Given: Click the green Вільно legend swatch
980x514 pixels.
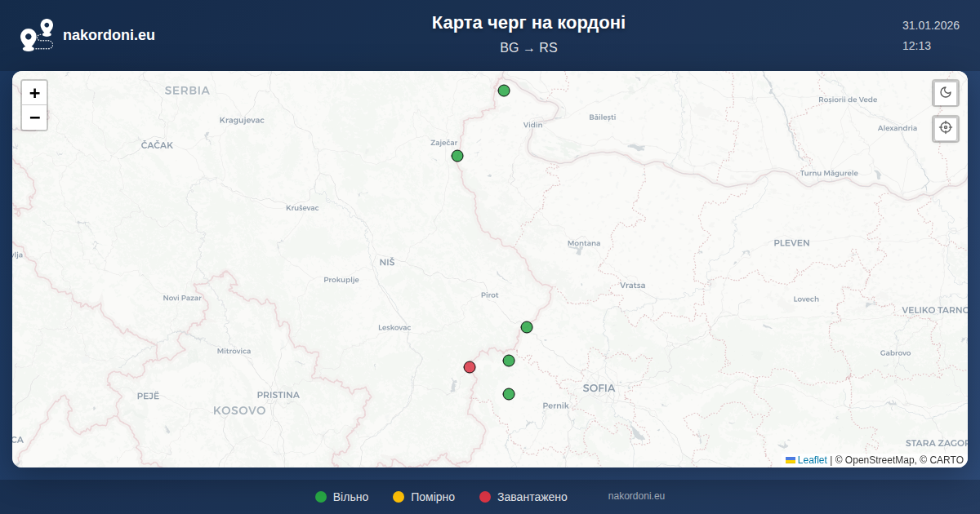Looking at the screenshot, I should [x=321, y=497].
